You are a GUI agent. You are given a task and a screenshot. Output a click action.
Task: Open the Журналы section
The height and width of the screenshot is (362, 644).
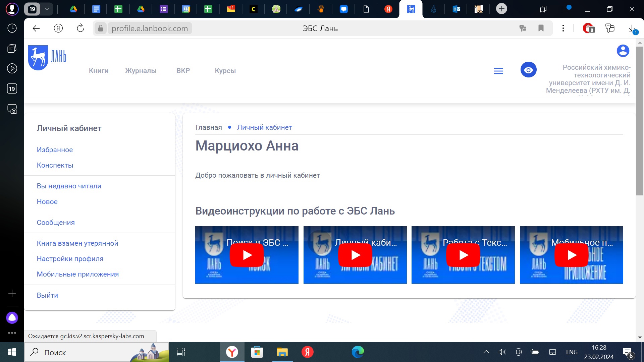pyautogui.click(x=141, y=71)
